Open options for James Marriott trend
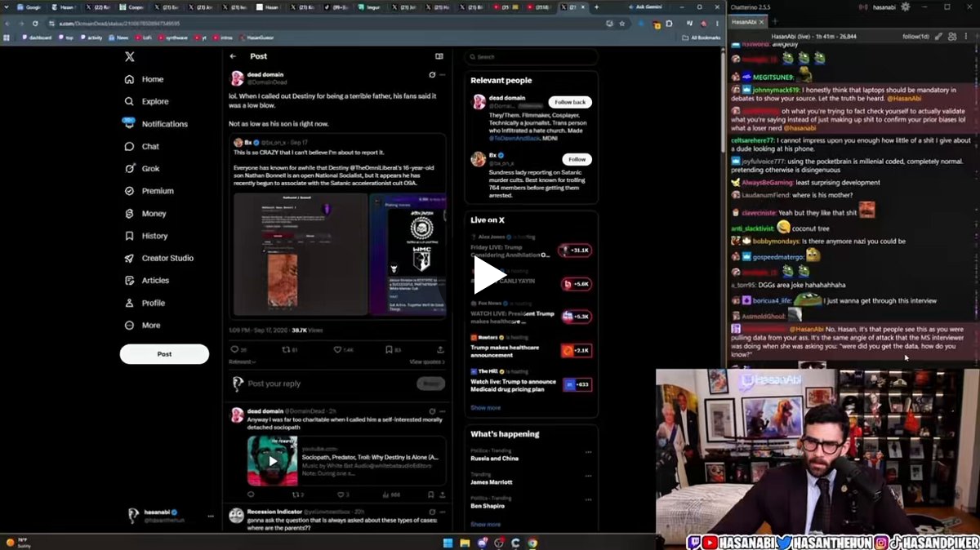This screenshot has width=980, height=550. tap(588, 476)
